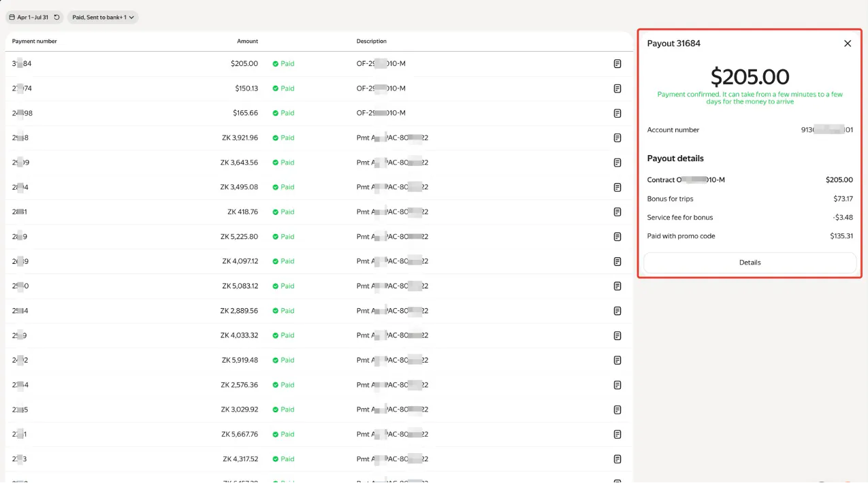868x483 pixels.
Task: Open receipt icon for the $165.66 payment
Action: click(x=617, y=113)
